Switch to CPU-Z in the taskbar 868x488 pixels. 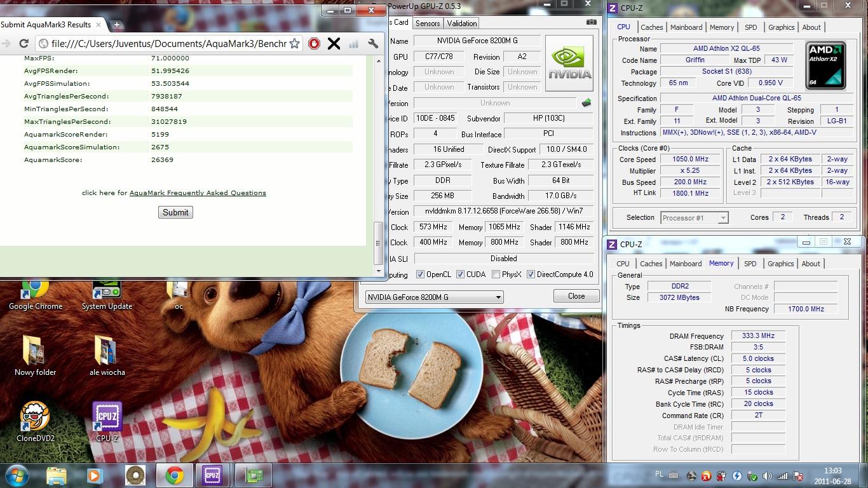click(x=213, y=475)
